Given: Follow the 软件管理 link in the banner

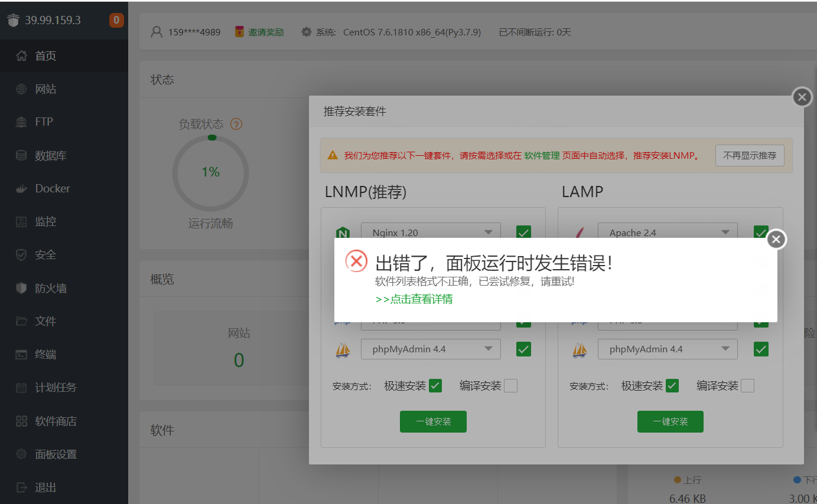Looking at the screenshot, I should pyautogui.click(x=542, y=156).
